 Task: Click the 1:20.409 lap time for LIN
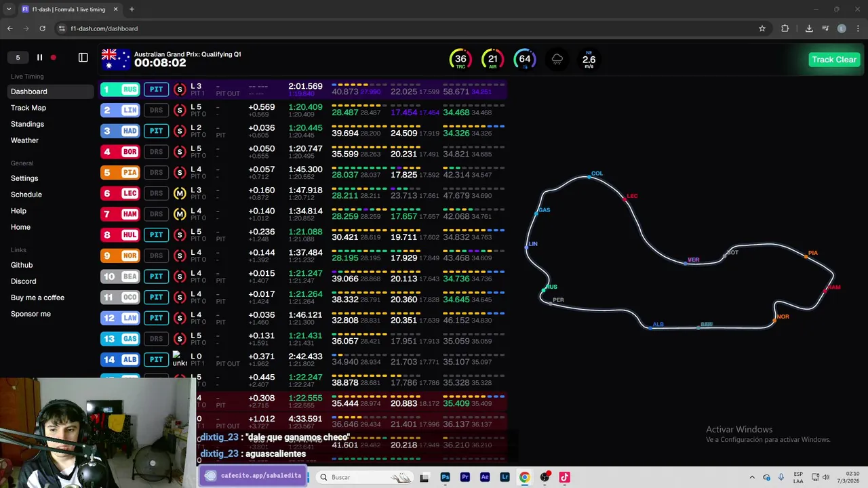coord(305,107)
